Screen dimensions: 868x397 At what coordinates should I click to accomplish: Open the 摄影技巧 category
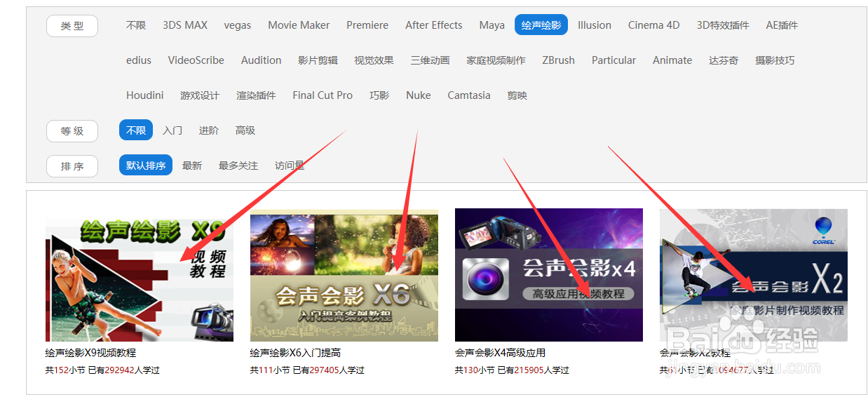pyautogui.click(x=775, y=60)
